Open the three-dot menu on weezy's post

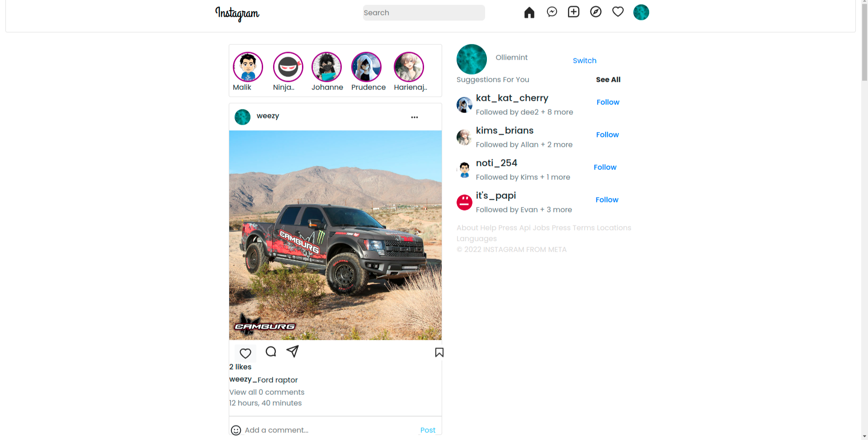coord(414,117)
